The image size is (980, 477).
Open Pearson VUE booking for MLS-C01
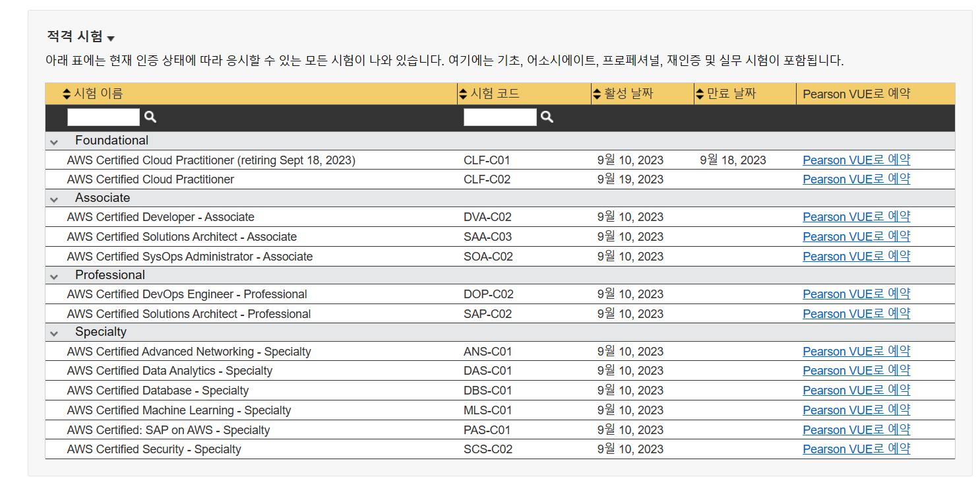856,410
